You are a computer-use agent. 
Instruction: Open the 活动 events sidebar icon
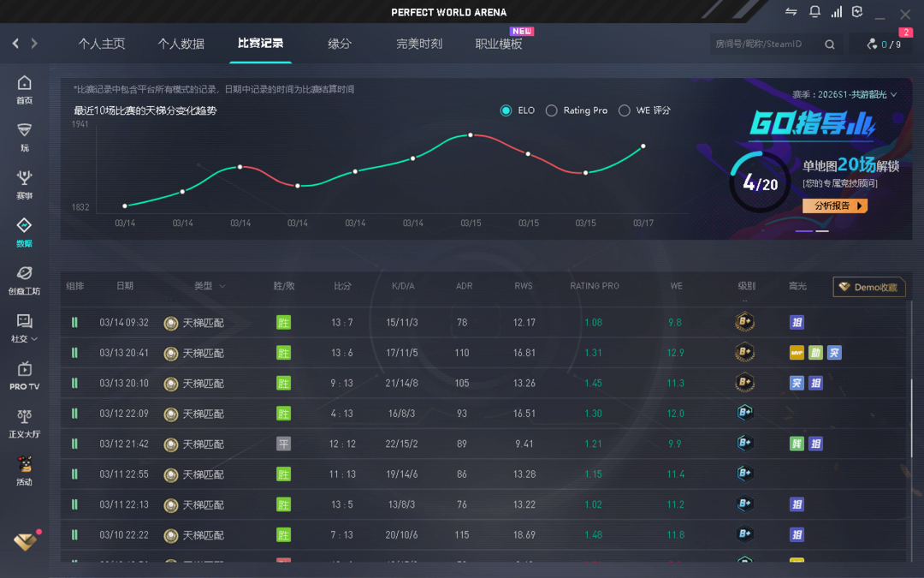pyautogui.click(x=24, y=469)
